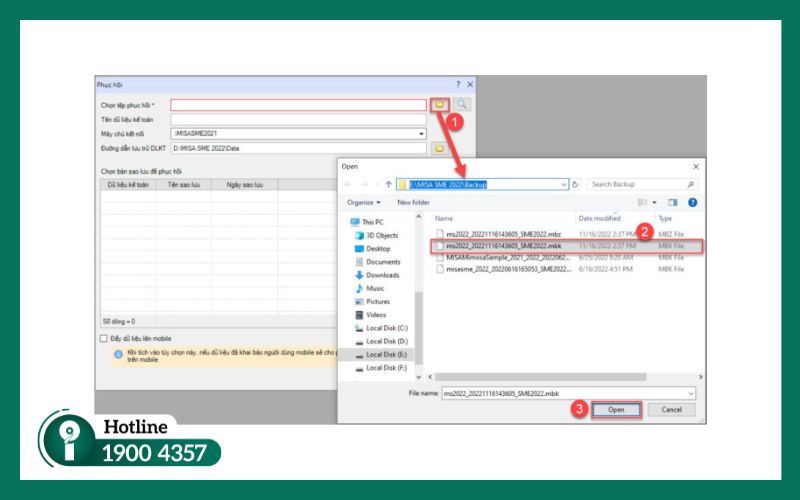Click navigation pane scroll-down arrow

click(419, 377)
